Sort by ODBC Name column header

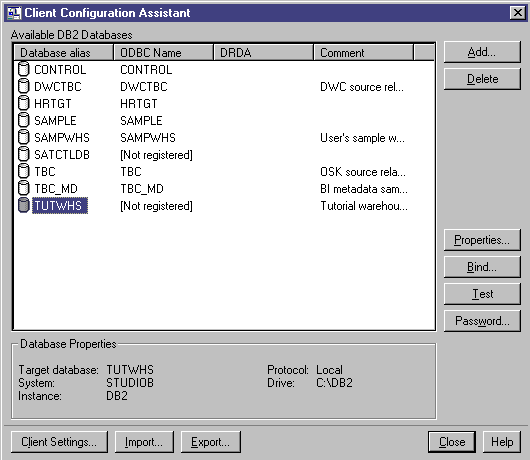163,53
